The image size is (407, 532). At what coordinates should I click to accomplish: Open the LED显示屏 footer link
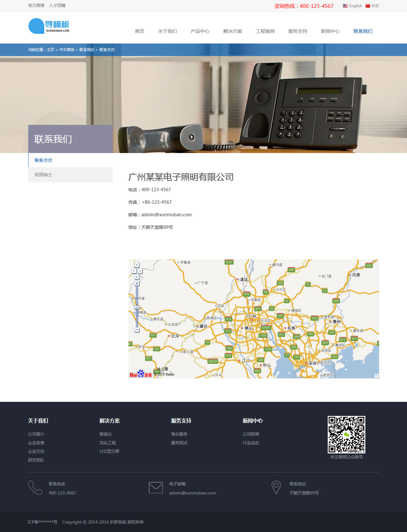click(x=109, y=451)
